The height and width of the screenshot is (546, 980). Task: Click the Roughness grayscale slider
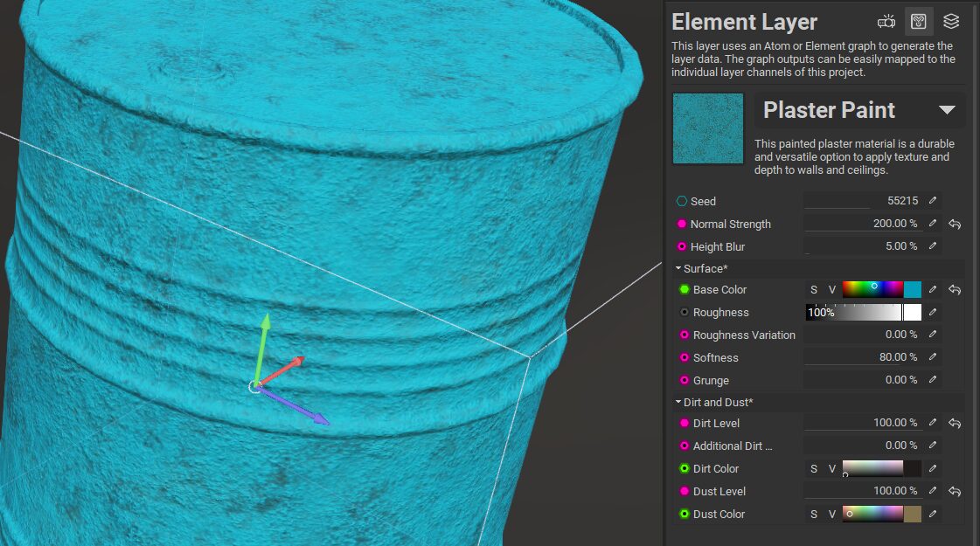point(853,313)
